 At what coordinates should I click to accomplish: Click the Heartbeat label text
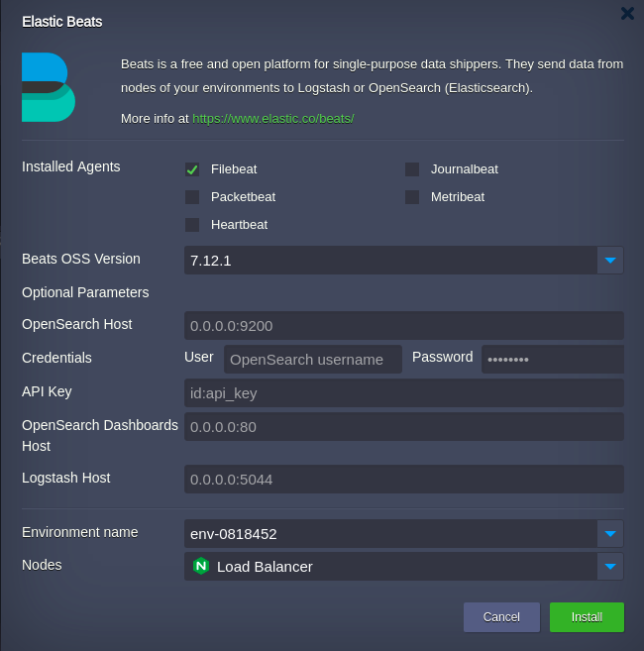(x=239, y=225)
